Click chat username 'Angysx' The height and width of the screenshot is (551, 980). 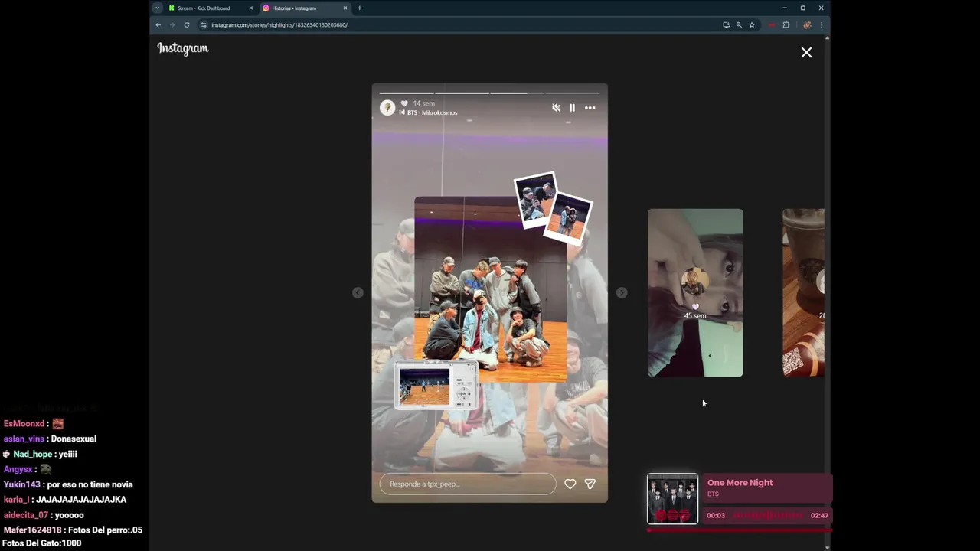click(18, 470)
